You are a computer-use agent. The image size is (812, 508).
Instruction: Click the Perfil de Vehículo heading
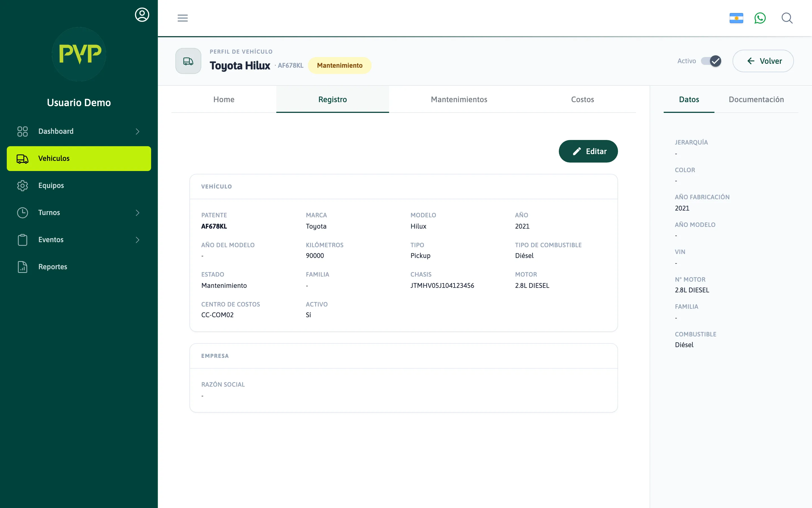(x=241, y=52)
